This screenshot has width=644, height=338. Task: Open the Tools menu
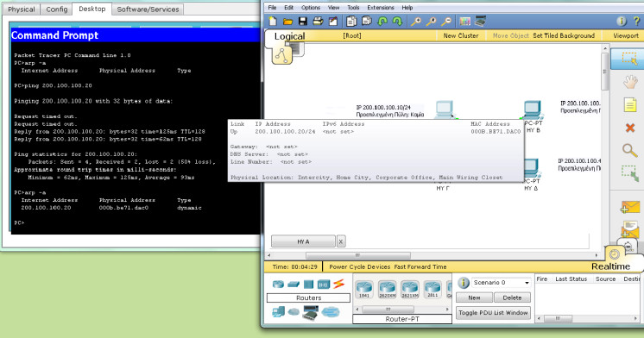(353, 8)
